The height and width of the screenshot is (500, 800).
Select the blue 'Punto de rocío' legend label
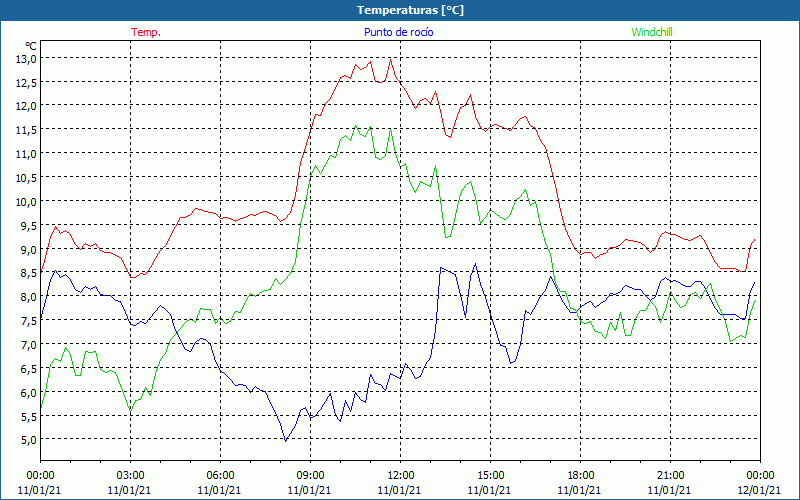398,32
